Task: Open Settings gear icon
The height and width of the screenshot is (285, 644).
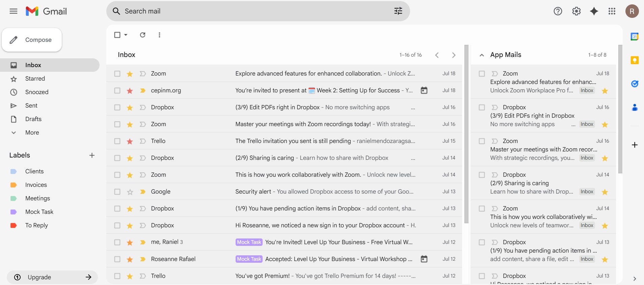Action: point(576,11)
